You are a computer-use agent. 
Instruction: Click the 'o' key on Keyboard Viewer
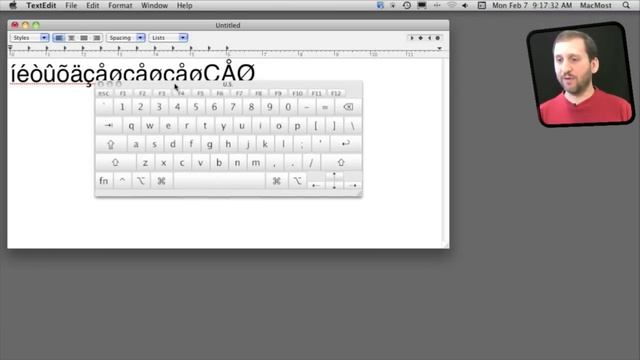[x=279, y=126]
